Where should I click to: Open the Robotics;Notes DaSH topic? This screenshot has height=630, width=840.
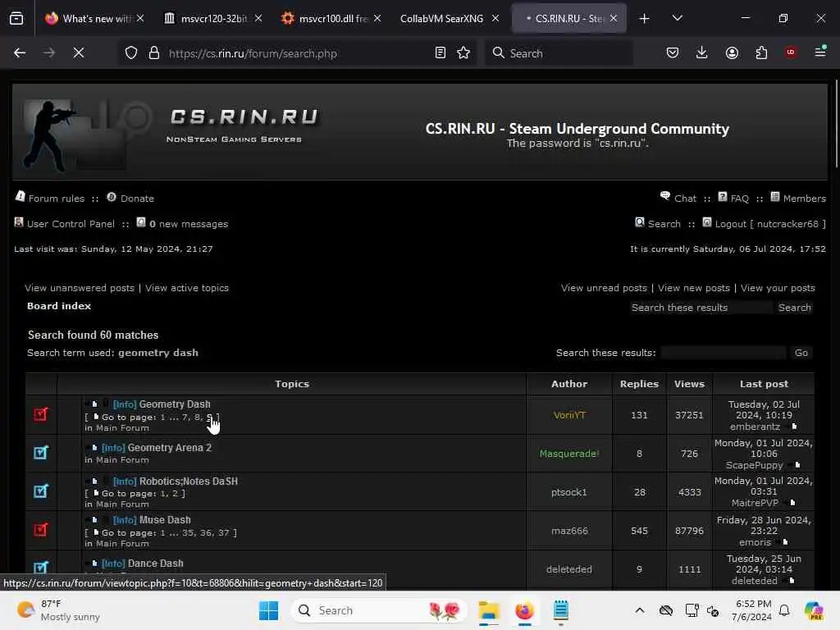click(x=188, y=481)
